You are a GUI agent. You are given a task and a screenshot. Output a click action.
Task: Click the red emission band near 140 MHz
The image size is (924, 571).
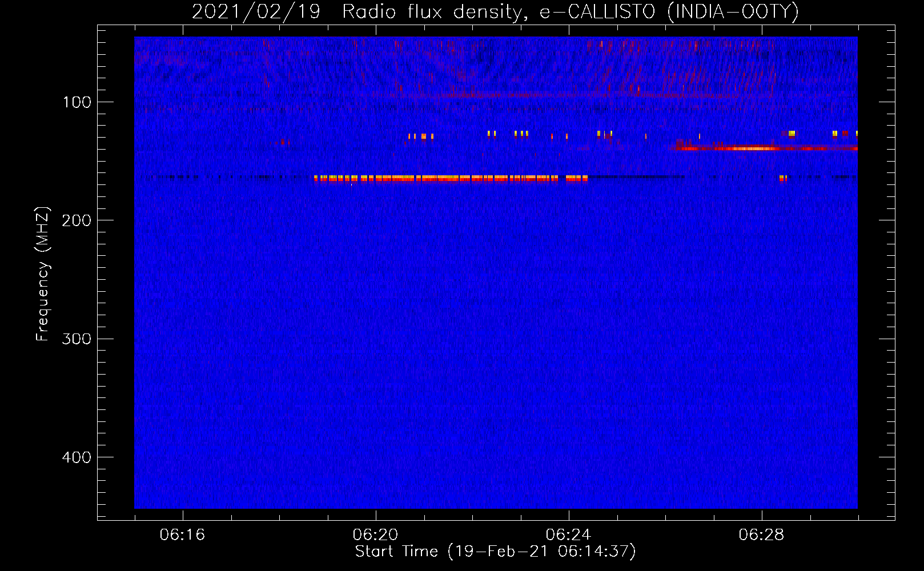764,148
